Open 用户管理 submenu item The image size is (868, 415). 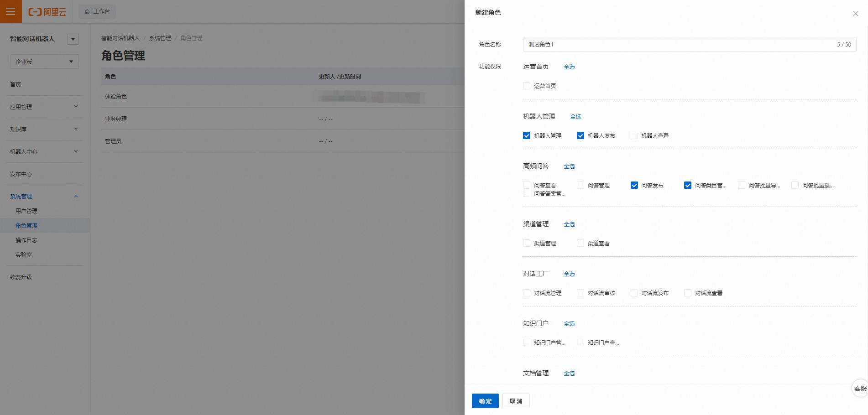26,211
